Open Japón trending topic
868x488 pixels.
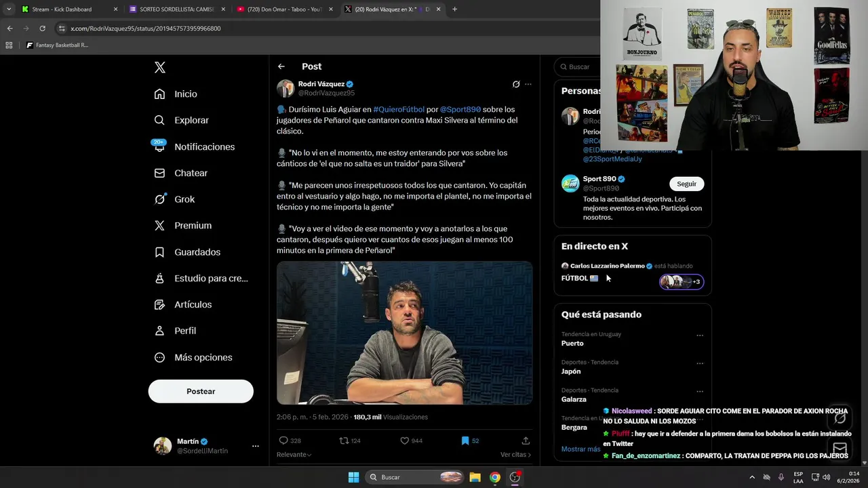(x=571, y=371)
